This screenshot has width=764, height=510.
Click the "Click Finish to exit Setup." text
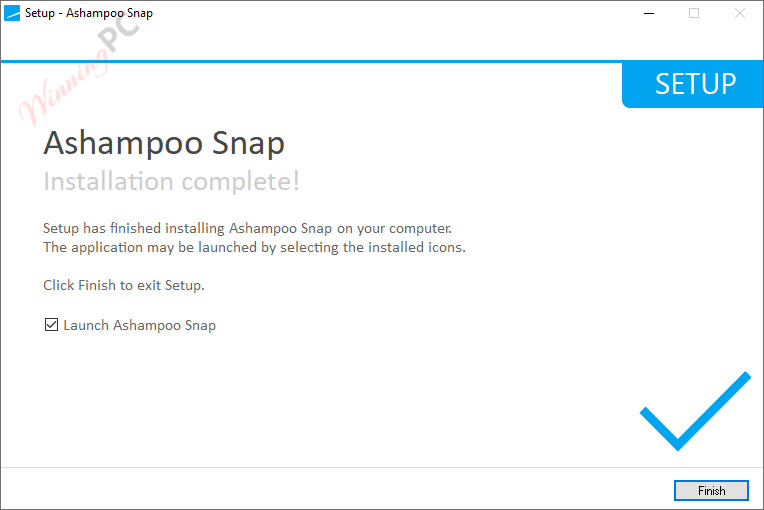coord(124,285)
